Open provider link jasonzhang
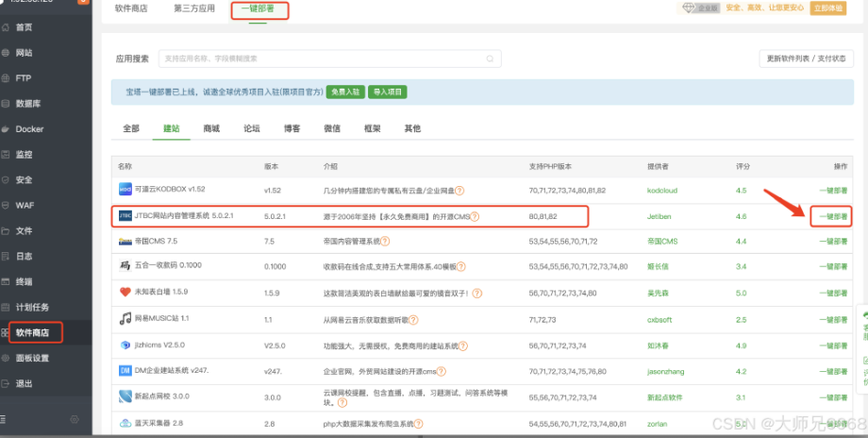Screen dimensions: 868x438 (x=665, y=372)
